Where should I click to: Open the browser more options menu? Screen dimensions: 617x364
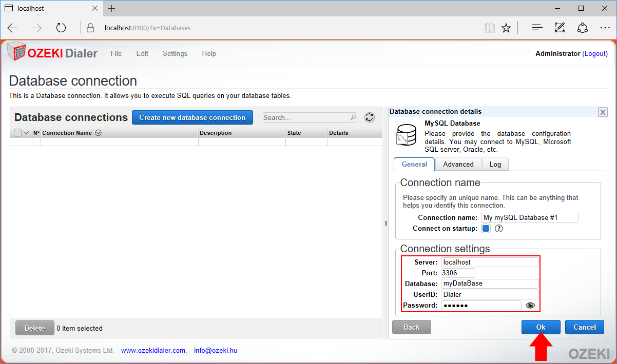(x=605, y=28)
